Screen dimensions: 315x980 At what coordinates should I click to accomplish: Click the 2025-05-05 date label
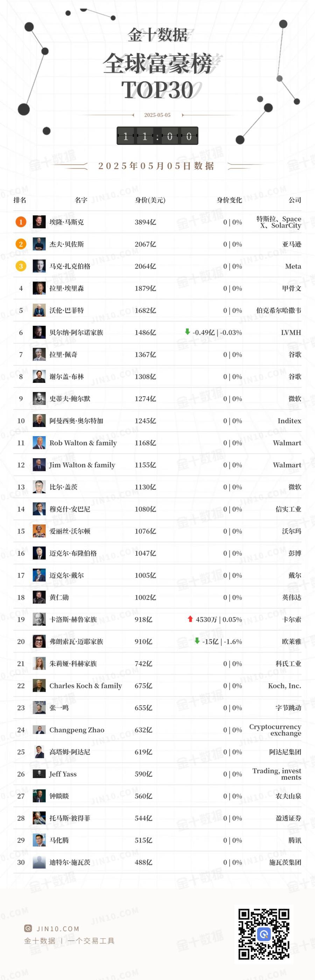pyautogui.click(x=157, y=115)
